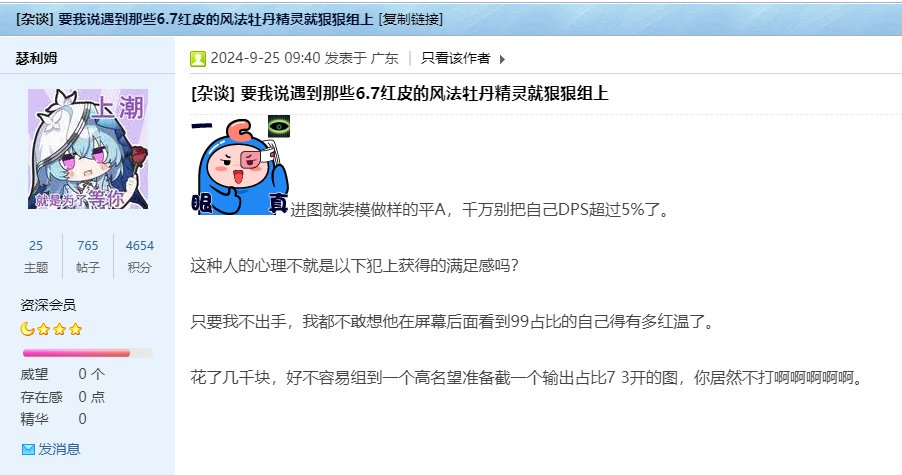View the 765 帖子 count
902x475 pixels.
(x=87, y=256)
